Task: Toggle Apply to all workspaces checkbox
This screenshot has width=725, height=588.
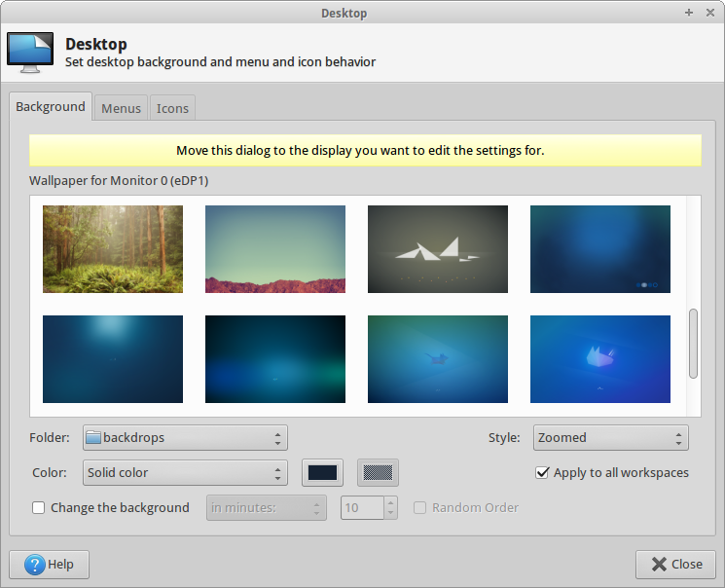Action: point(543,473)
